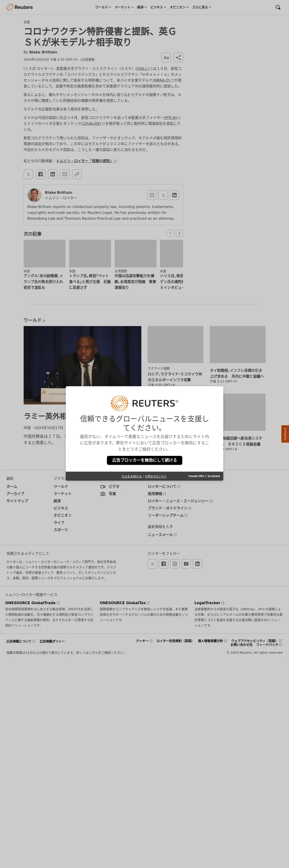Copy the article link with the chain icon

77,174
